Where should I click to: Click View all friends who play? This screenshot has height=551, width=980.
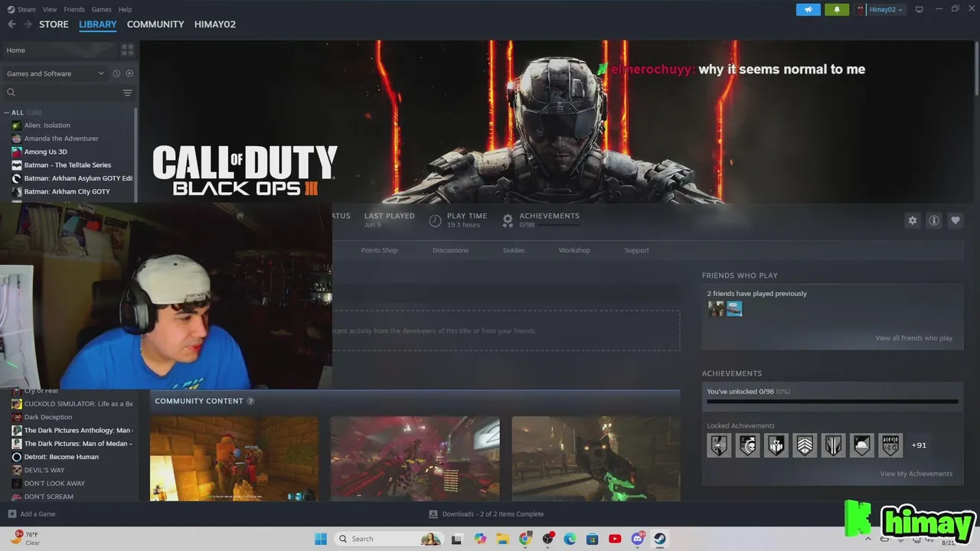[914, 338]
